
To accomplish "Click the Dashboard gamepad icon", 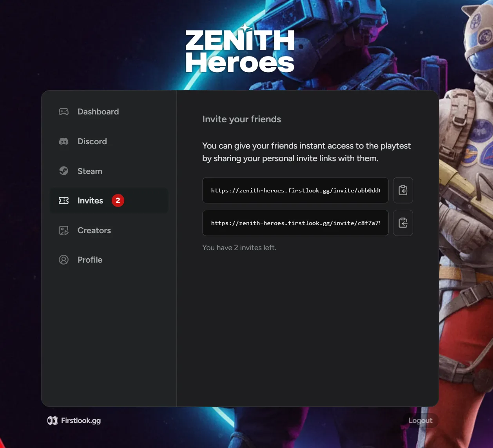I will (63, 112).
